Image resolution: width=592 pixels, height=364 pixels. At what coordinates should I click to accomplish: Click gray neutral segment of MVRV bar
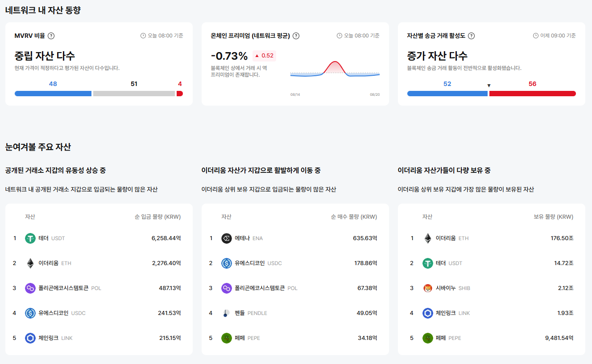134,94
